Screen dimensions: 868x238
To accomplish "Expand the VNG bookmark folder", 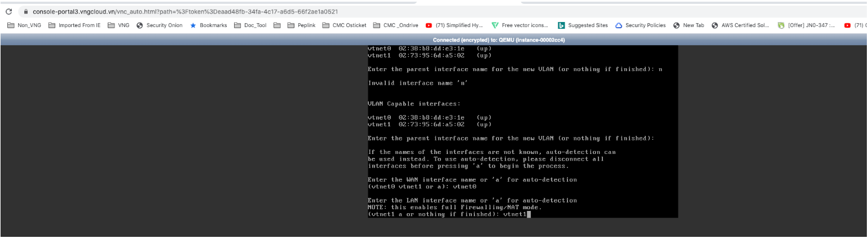I will [x=118, y=25].
